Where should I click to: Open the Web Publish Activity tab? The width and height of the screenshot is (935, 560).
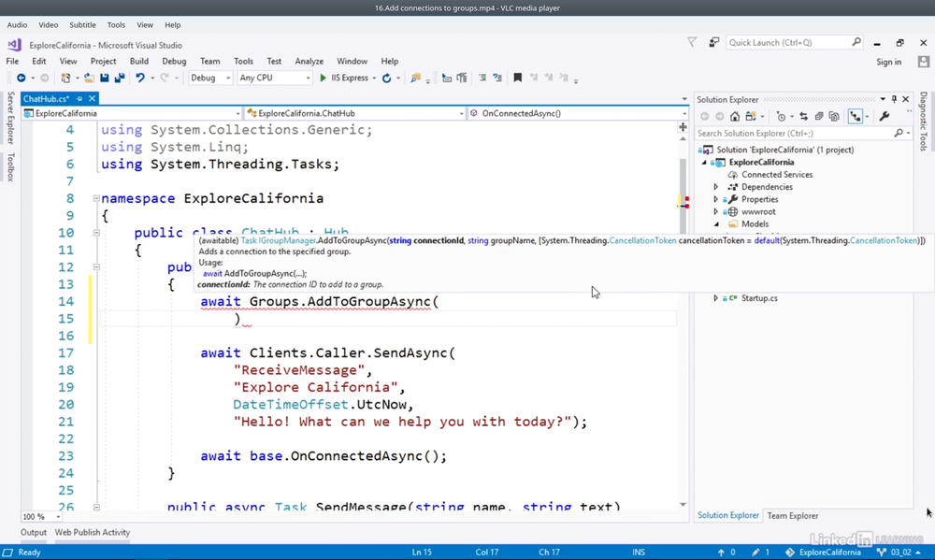93,533
